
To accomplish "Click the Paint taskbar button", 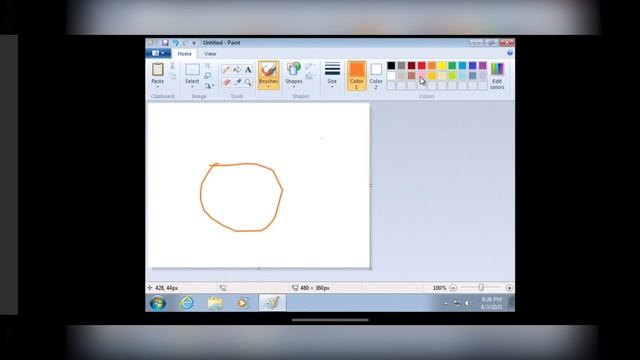I will click(x=272, y=303).
